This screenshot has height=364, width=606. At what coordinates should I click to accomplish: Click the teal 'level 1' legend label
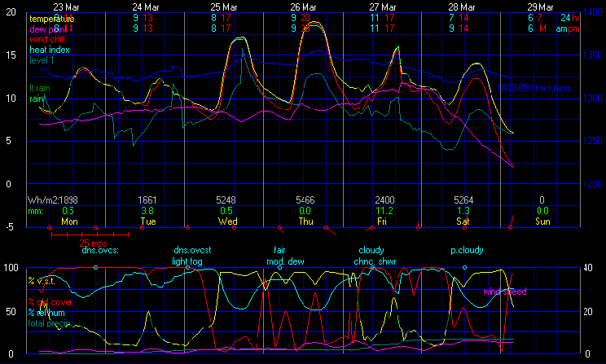coord(42,60)
